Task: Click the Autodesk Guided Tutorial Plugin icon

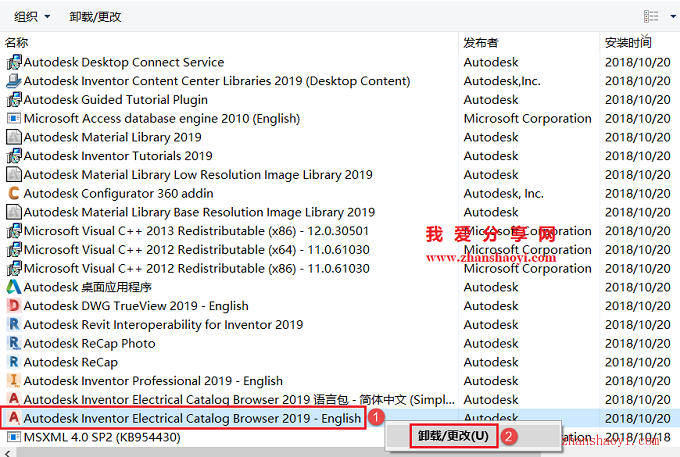Action: [x=14, y=100]
